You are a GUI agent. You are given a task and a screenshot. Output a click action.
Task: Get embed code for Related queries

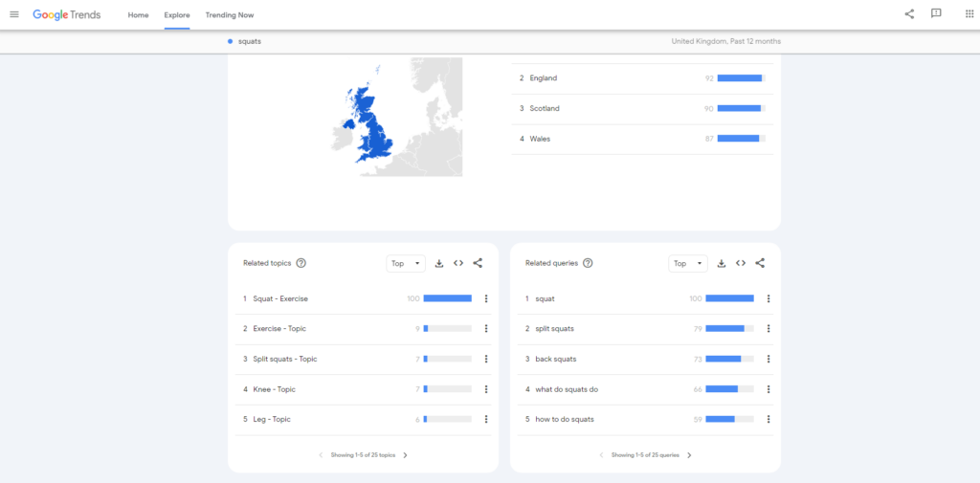coord(741,263)
